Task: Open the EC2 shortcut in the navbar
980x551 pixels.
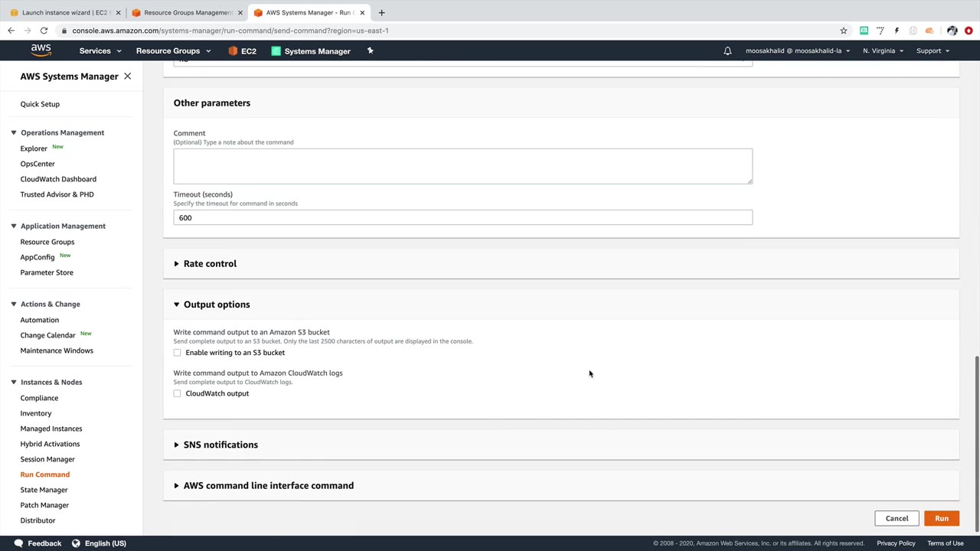Action: tap(242, 51)
